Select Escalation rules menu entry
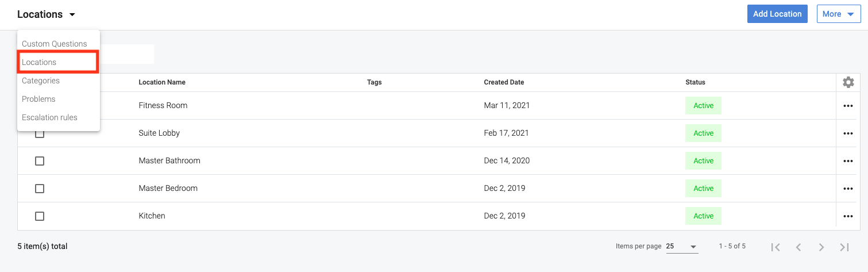The height and width of the screenshot is (272, 868). tap(49, 117)
